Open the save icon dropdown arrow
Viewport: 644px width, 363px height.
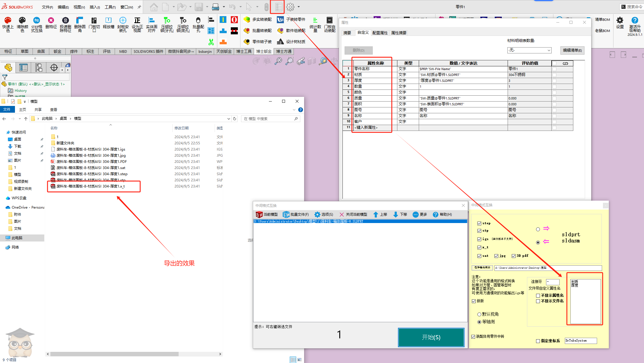tap(207, 7)
